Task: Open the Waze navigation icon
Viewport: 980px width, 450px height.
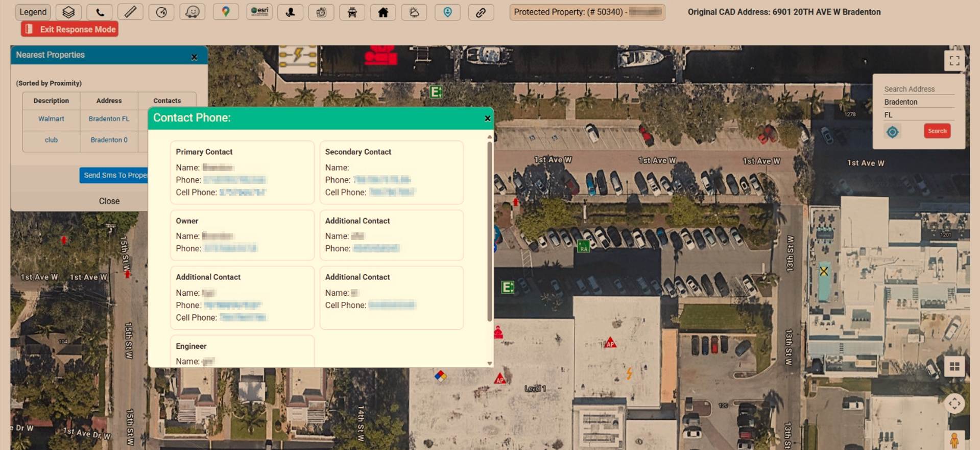Action: (x=192, y=12)
